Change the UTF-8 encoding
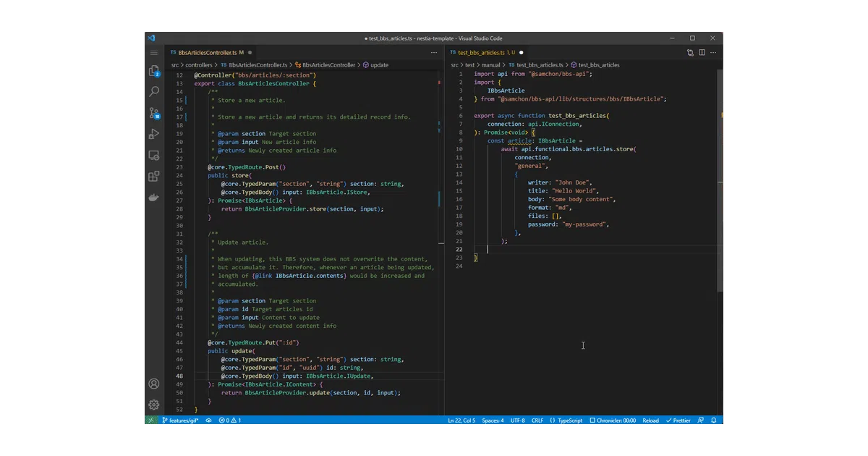 pyautogui.click(x=518, y=420)
